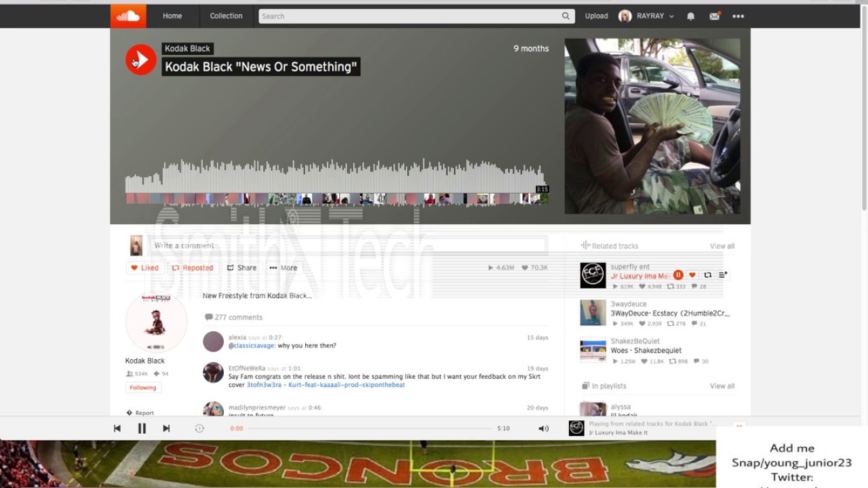Image resolution: width=868 pixels, height=488 pixels.
Task: Click the track artwork of man holding cash
Action: [x=652, y=126]
